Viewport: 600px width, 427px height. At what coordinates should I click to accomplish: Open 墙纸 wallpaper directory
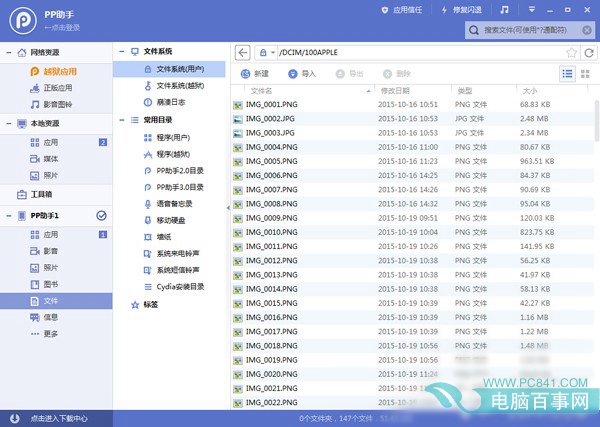point(169,237)
